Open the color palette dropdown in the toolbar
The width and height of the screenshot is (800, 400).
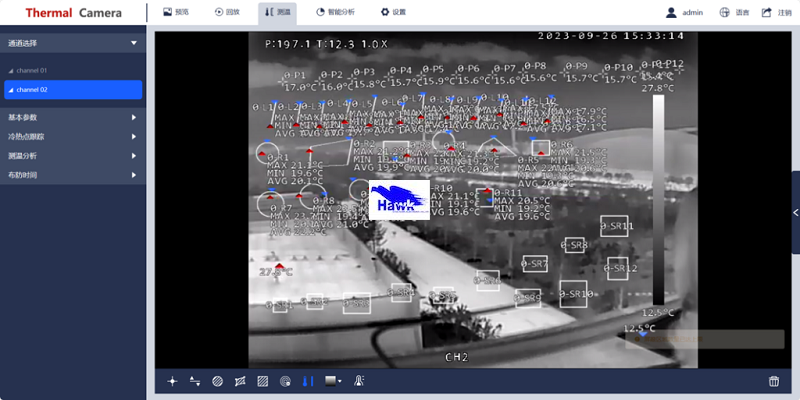[x=333, y=381]
